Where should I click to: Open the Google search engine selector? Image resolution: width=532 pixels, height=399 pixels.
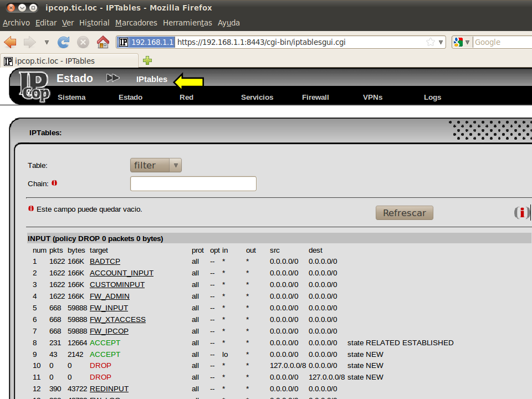click(x=462, y=42)
